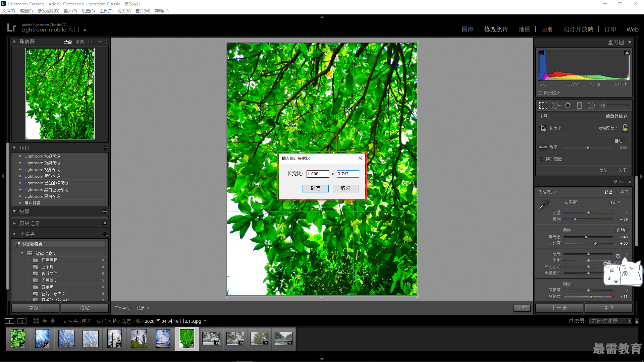Set navigator zoom to 填满
The width and height of the screenshot is (644, 362).
pyautogui.click(x=79, y=42)
